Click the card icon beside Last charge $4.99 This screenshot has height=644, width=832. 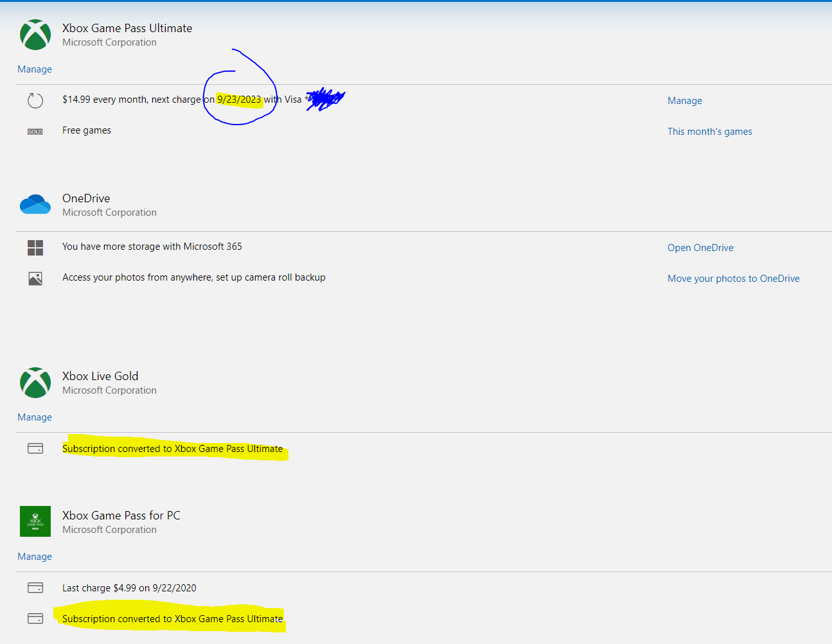coord(35,588)
